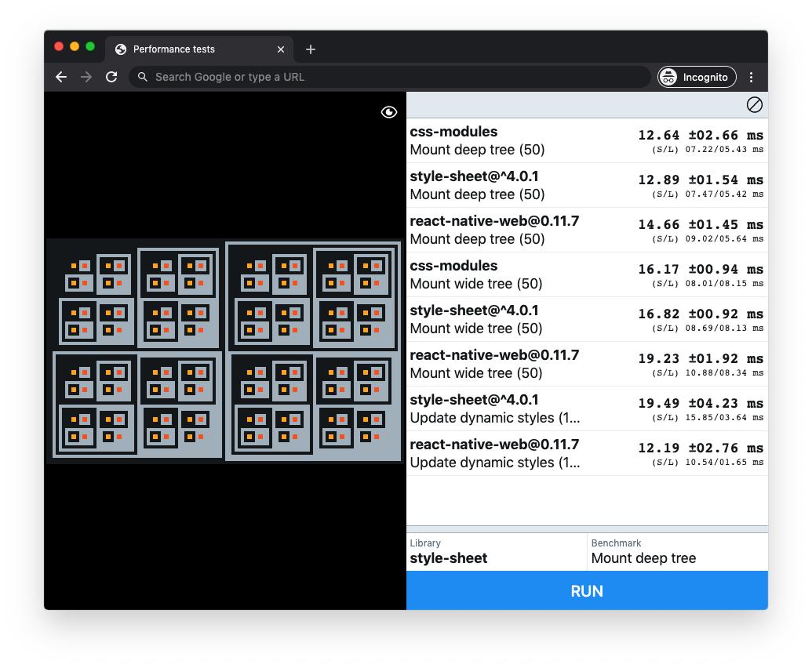Click the Incognito profile button
The height and width of the screenshot is (668, 812).
click(697, 77)
